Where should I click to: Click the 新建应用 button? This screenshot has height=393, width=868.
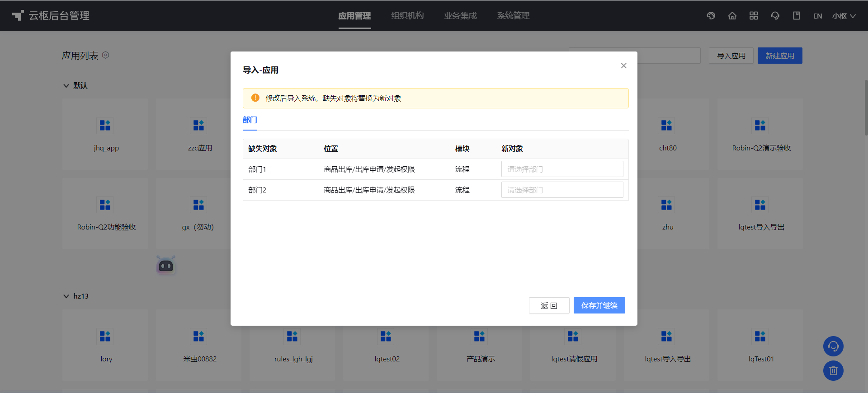coord(780,56)
